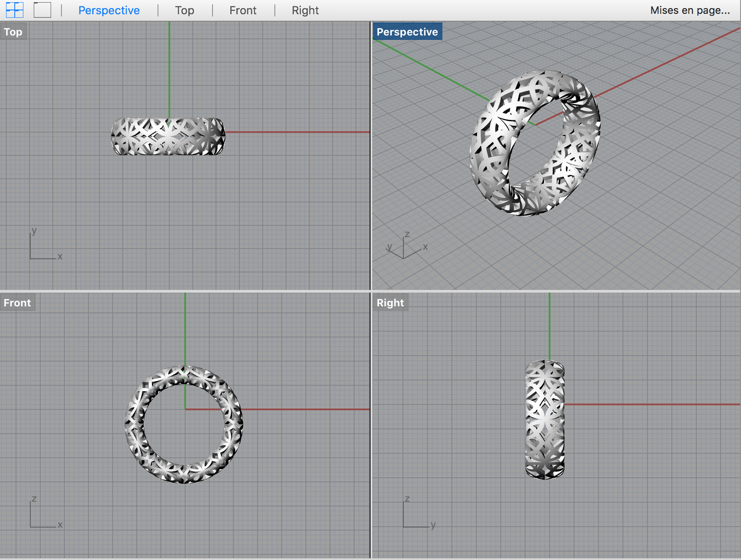
Task: Expand the Perspective viewport title menu
Action: click(407, 32)
